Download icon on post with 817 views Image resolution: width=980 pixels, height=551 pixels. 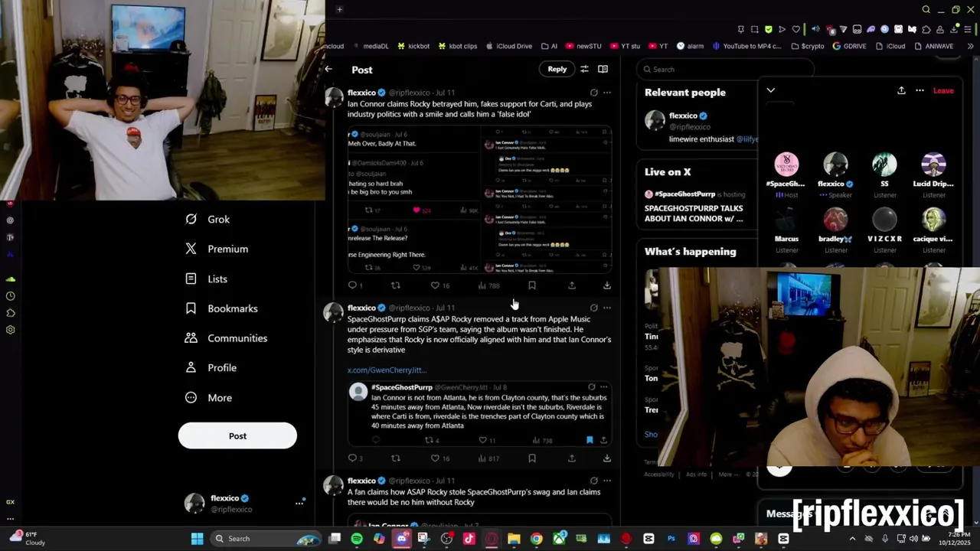[607, 458]
